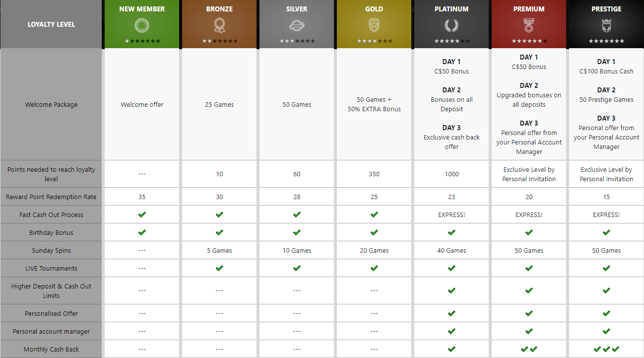Click New Member Fast Cash Out checkmark

[142, 215]
